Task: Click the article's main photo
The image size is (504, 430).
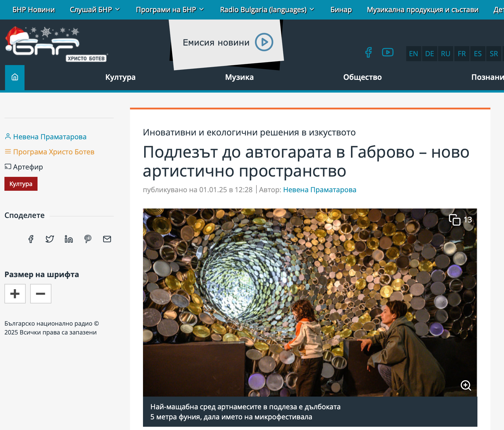Action: (310, 302)
